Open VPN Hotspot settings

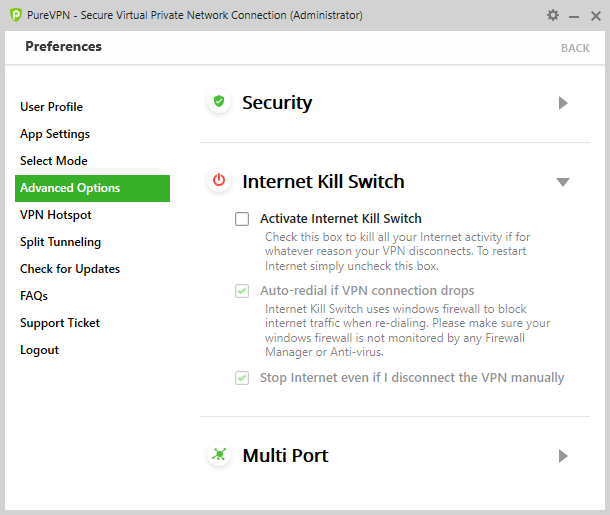point(56,215)
